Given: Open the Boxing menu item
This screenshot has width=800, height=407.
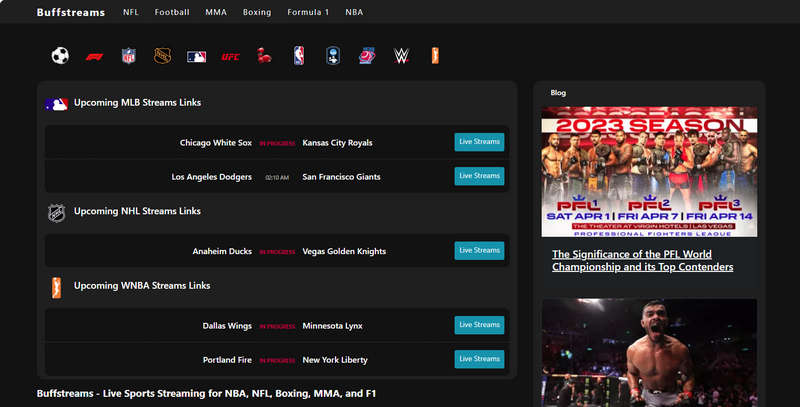Looking at the screenshot, I should tap(257, 12).
